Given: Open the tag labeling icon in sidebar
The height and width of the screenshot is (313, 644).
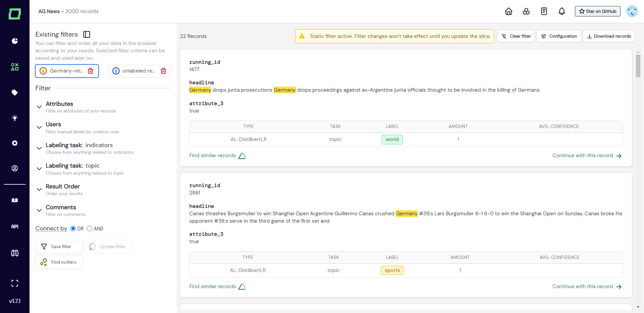Looking at the screenshot, I should click(15, 93).
